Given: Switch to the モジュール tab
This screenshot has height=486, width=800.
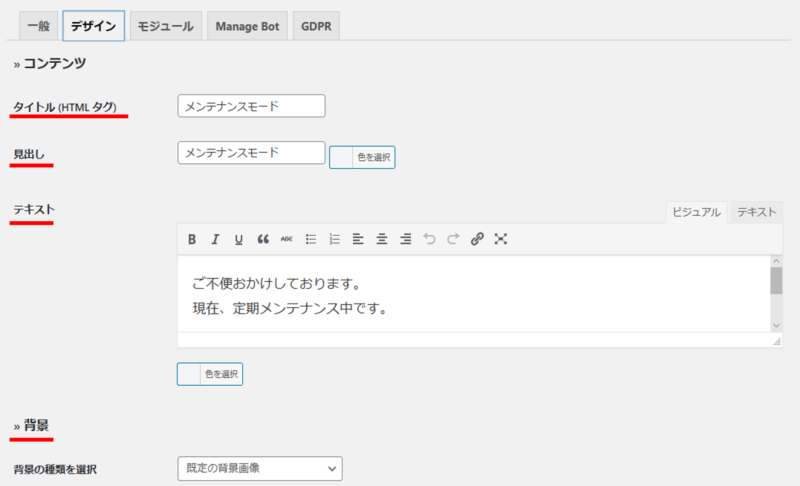Looking at the screenshot, I should tap(166, 26).
